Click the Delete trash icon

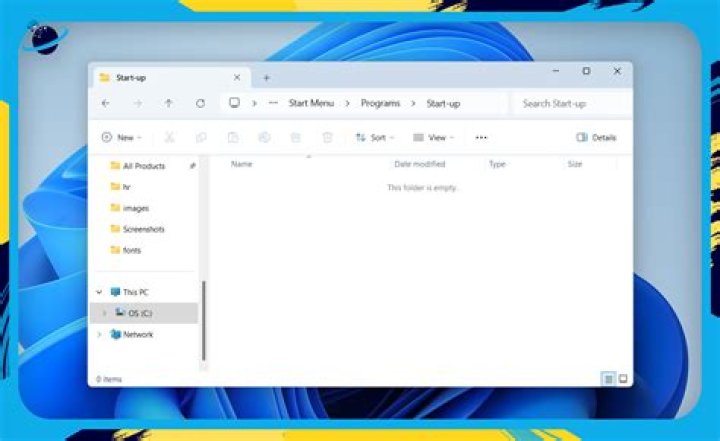(x=327, y=137)
